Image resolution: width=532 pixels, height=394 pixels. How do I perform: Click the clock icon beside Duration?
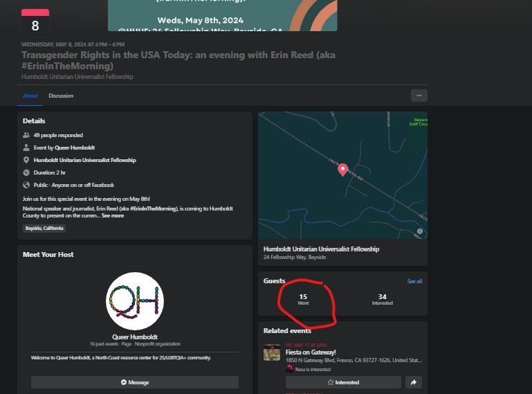point(26,172)
